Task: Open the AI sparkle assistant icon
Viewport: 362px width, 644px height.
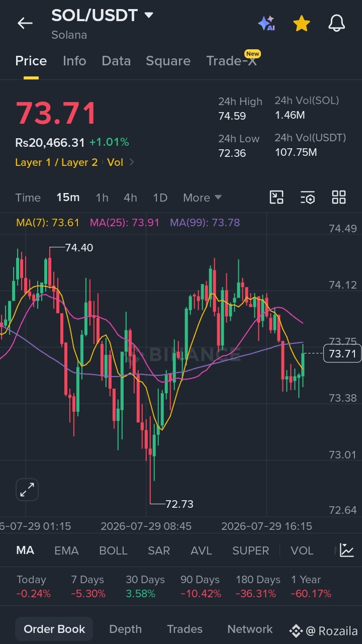Action: tap(266, 23)
